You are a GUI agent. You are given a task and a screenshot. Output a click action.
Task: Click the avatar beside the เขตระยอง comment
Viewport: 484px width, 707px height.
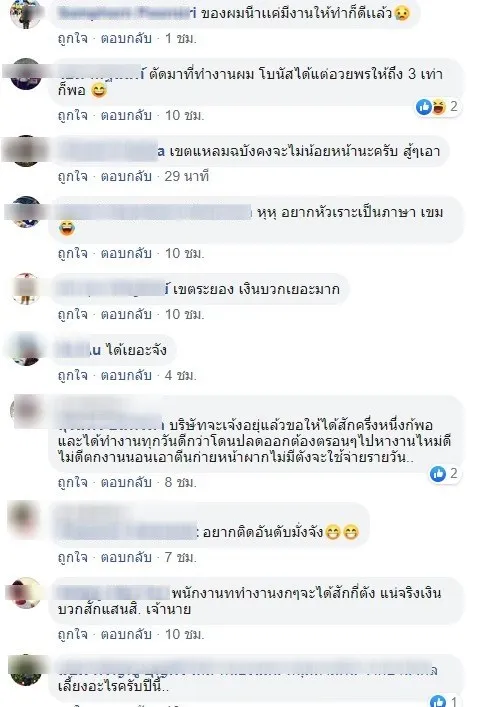tap(26, 289)
